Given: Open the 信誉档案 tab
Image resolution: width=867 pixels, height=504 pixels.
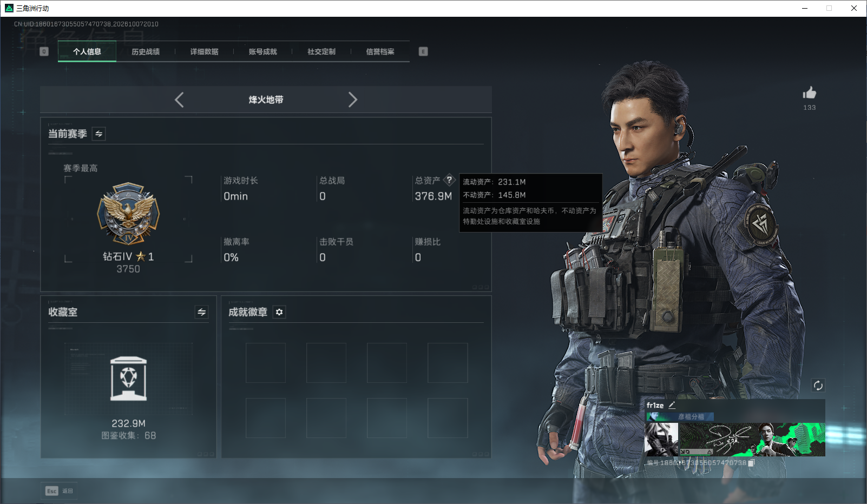Looking at the screenshot, I should tap(380, 51).
